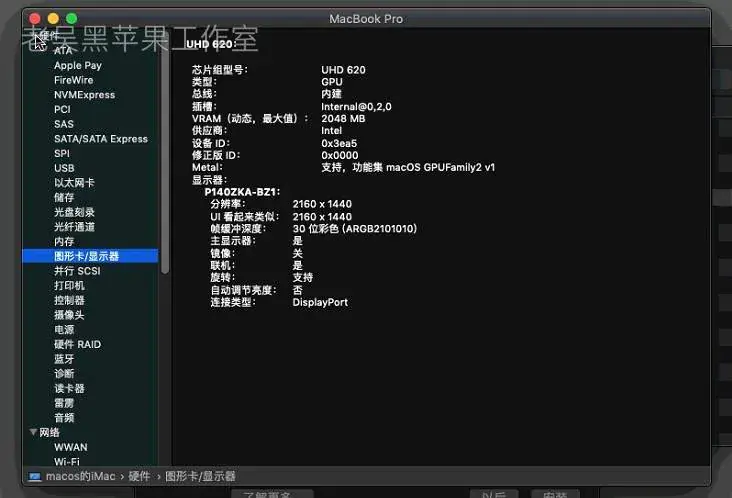This screenshot has height=498, width=732.
Task: Close the MacBook Pro window
Action: pyautogui.click(x=35, y=18)
